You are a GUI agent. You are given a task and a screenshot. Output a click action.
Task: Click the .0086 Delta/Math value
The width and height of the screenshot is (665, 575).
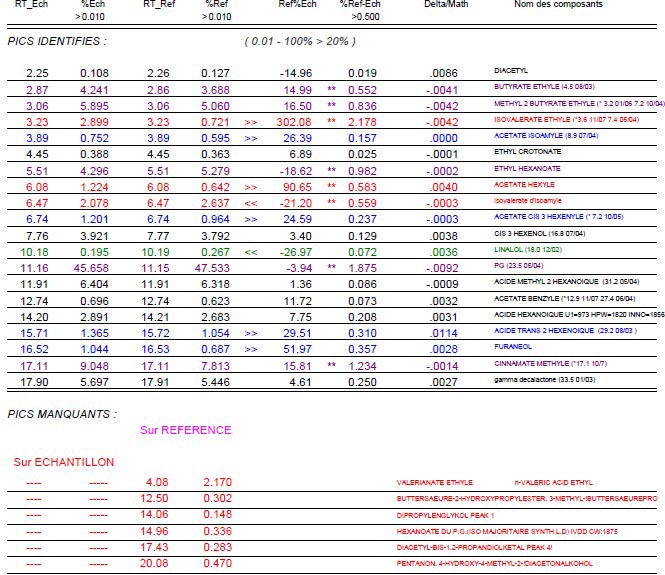[x=444, y=73]
